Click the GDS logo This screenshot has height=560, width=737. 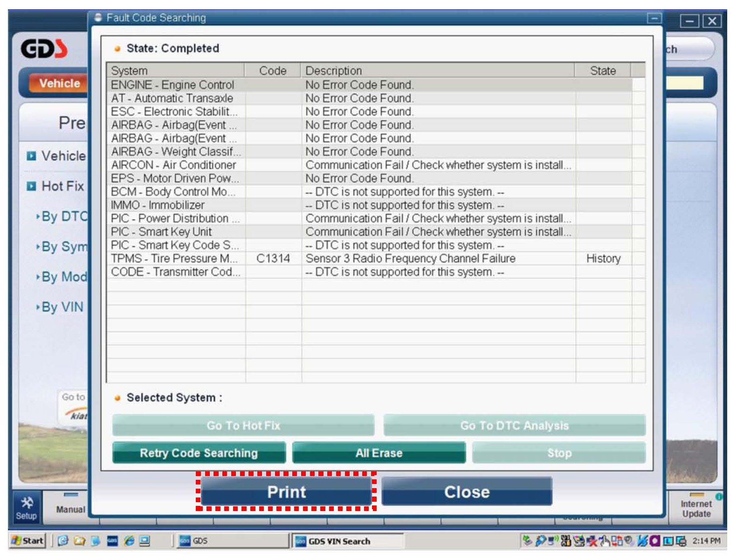44,48
